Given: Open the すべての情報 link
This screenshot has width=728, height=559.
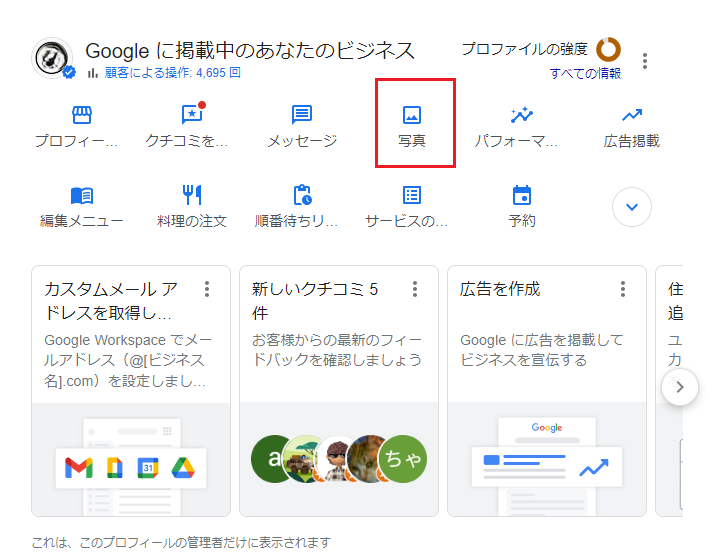Looking at the screenshot, I should 585,73.
